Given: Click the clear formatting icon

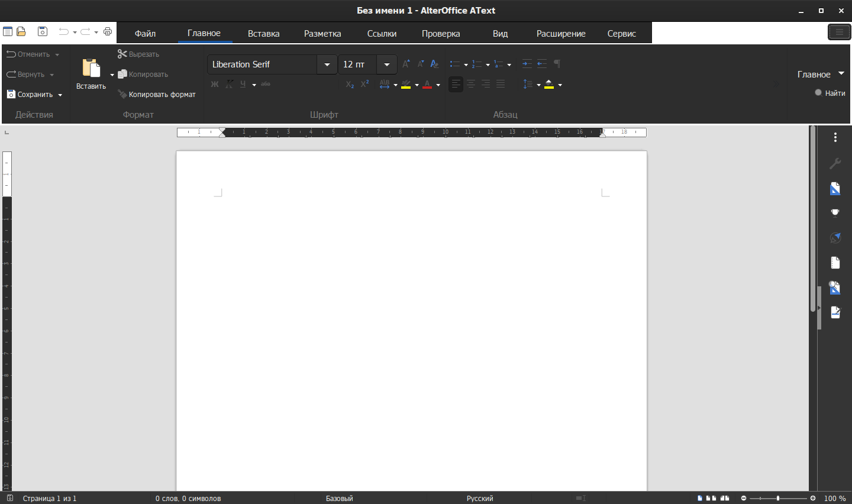Looking at the screenshot, I should 435,64.
